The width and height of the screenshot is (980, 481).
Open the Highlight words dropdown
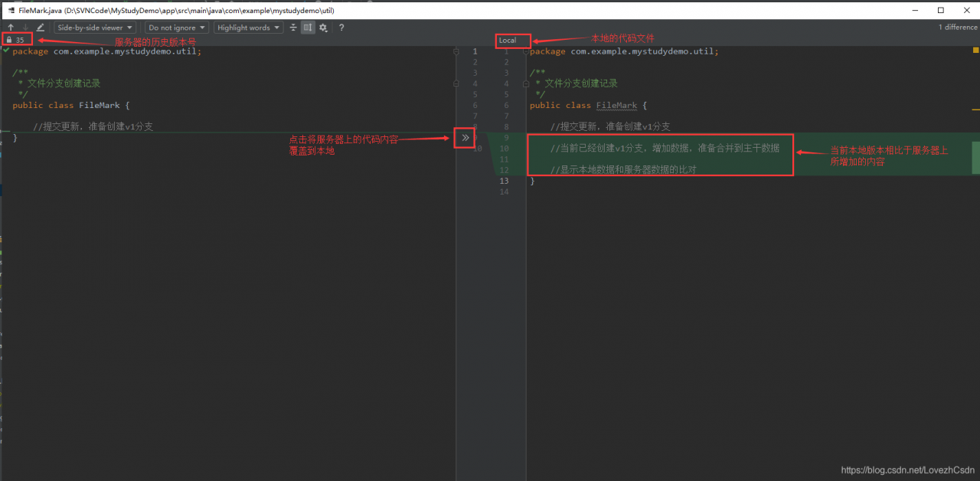coord(248,28)
